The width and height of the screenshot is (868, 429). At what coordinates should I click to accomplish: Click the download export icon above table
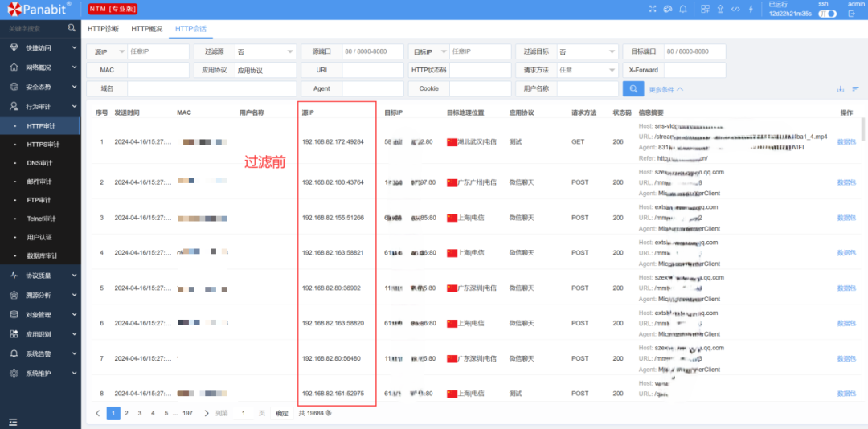pyautogui.click(x=841, y=89)
